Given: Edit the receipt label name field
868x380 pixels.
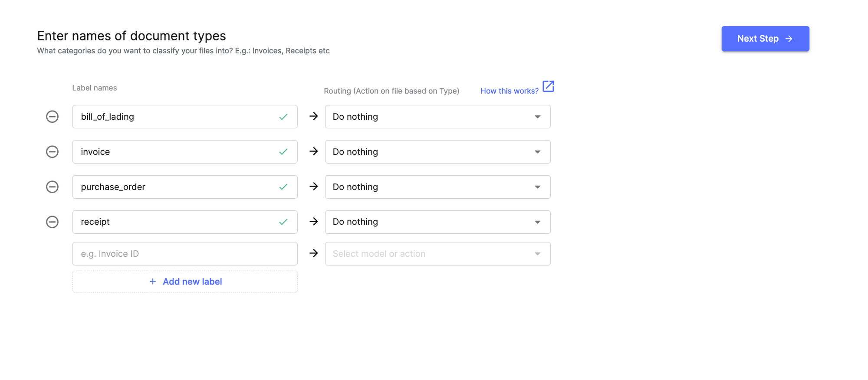Looking at the screenshot, I should tap(174, 222).
